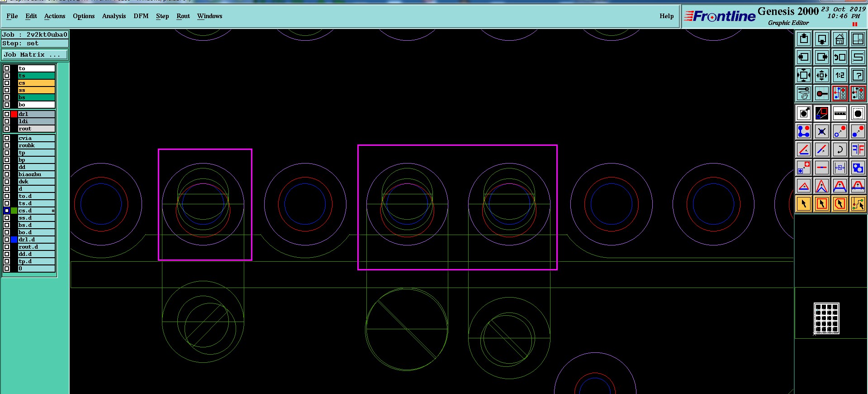Open the Analysis menu
This screenshot has width=868, height=394.
point(114,16)
